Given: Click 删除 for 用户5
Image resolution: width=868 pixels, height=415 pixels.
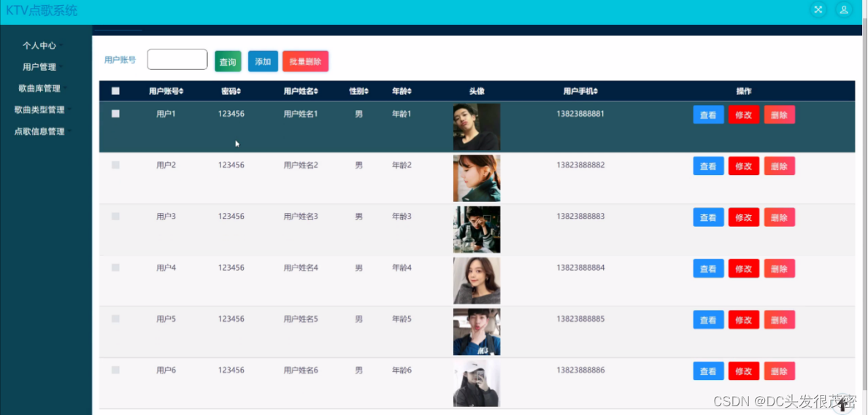Looking at the screenshot, I should tap(780, 320).
